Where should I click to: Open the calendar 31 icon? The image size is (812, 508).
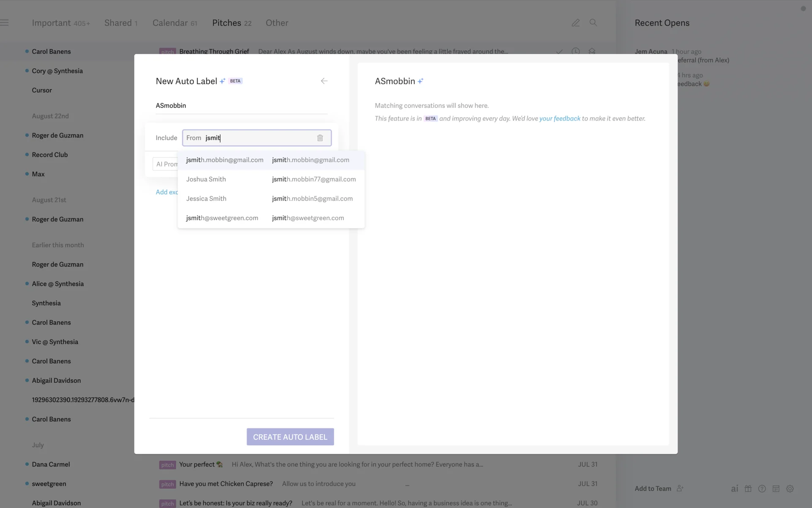pyautogui.click(x=776, y=489)
